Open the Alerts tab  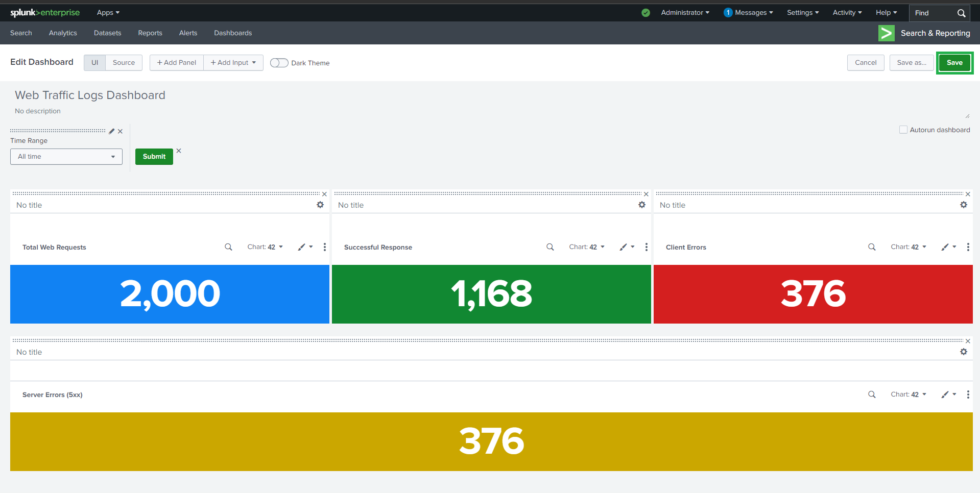pyautogui.click(x=188, y=33)
